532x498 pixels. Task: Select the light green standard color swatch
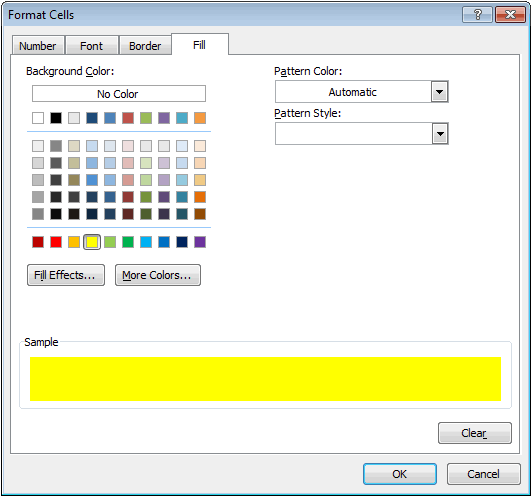[110, 242]
